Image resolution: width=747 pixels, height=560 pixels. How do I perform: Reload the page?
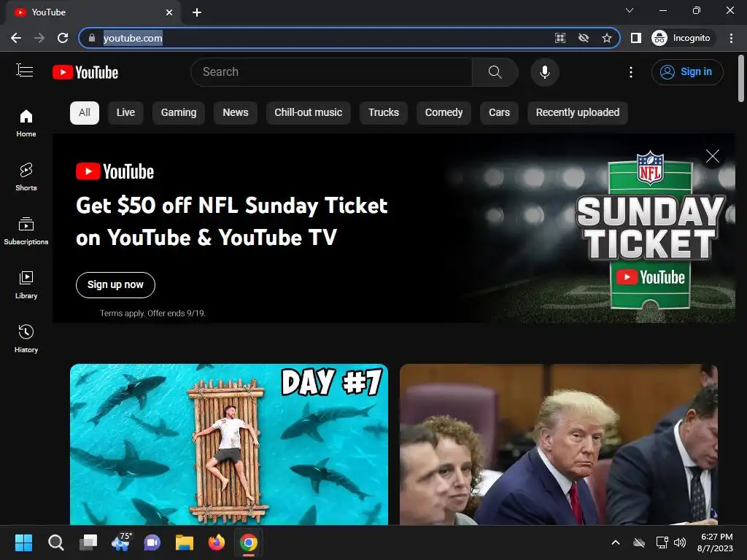tap(63, 38)
